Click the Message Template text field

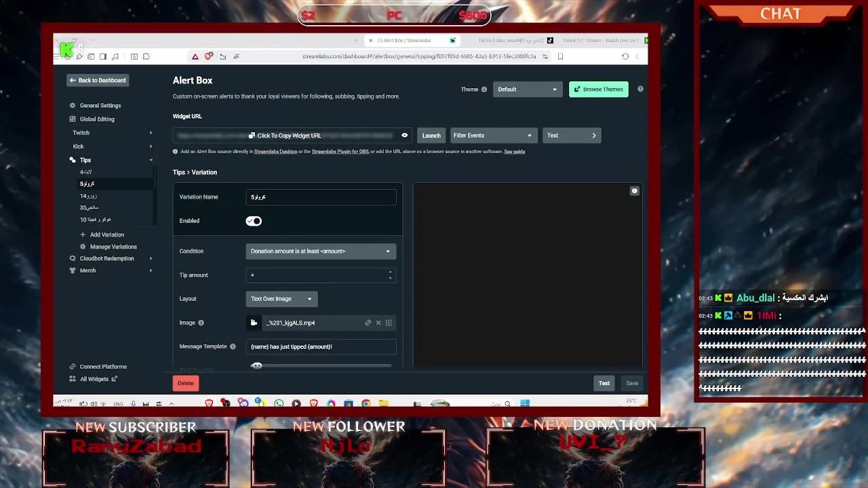(x=321, y=346)
